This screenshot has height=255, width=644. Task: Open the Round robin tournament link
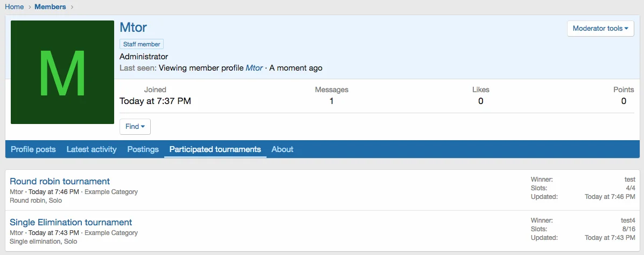60,181
